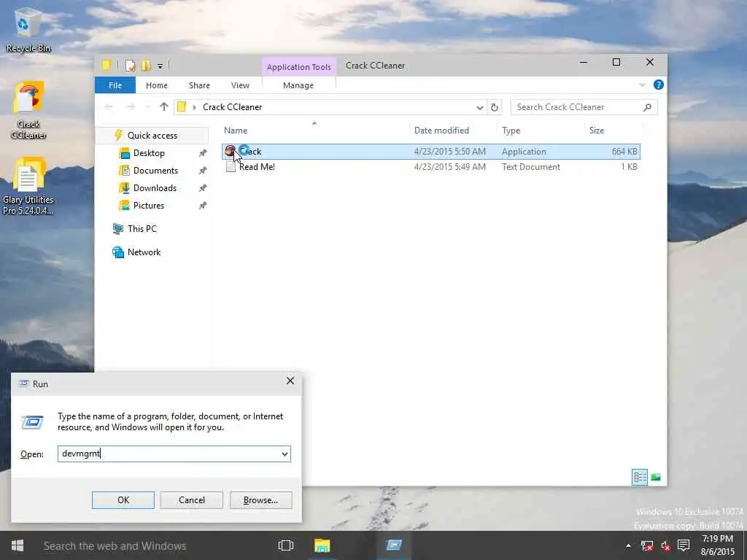The width and height of the screenshot is (747, 560).
Task: Click the 4/23/2015 5:49 AM date cell
Action: pyautogui.click(x=449, y=167)
